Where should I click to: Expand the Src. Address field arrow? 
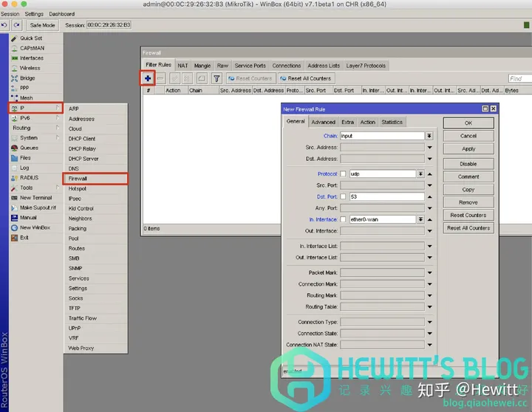point(429,148)
